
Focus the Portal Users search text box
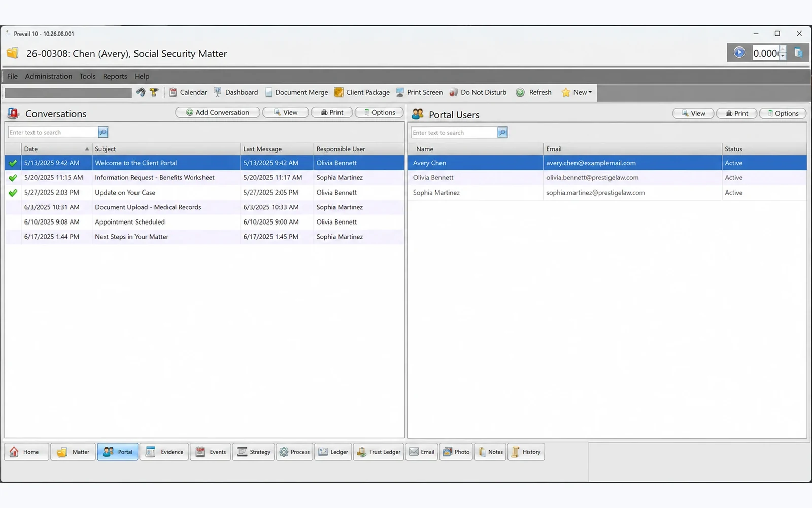click(x=454, y=133)
